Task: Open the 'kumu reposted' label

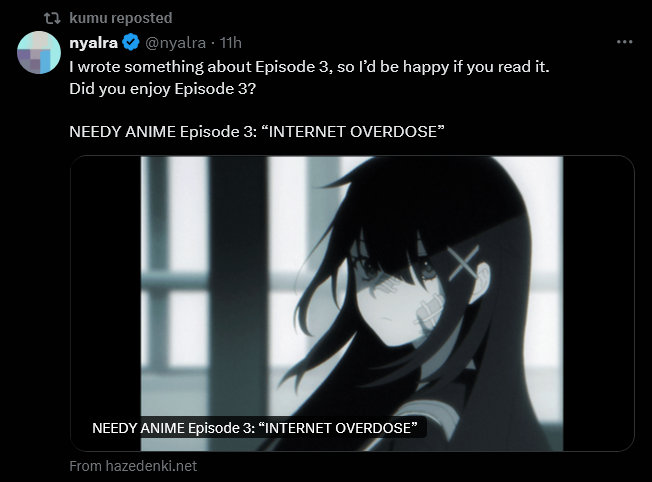Action: [121, 18]
